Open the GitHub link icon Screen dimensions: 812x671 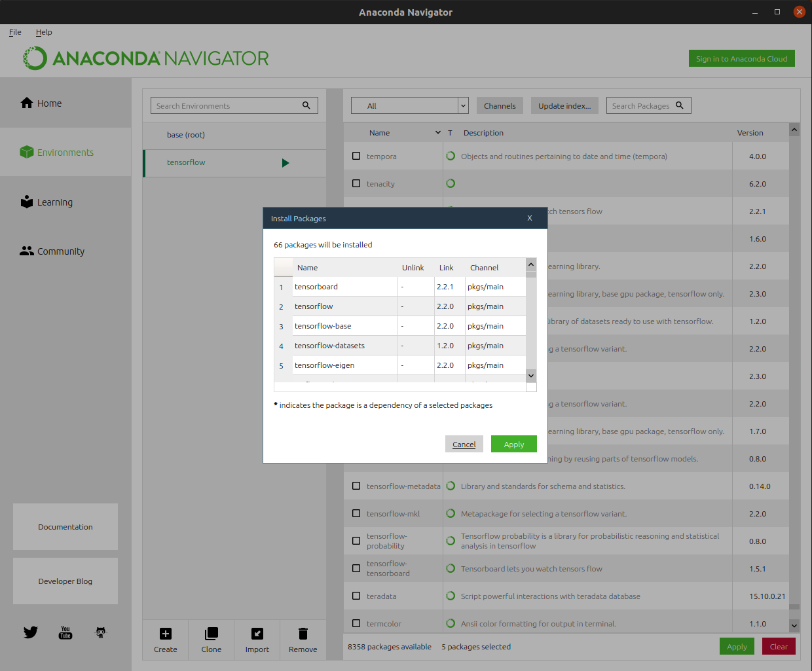(100, 632)
